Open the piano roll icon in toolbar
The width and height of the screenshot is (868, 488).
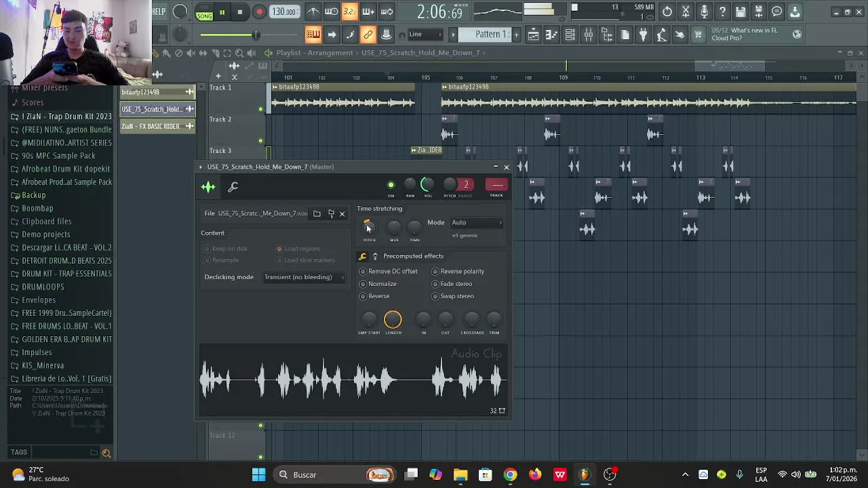pos(552,35)
